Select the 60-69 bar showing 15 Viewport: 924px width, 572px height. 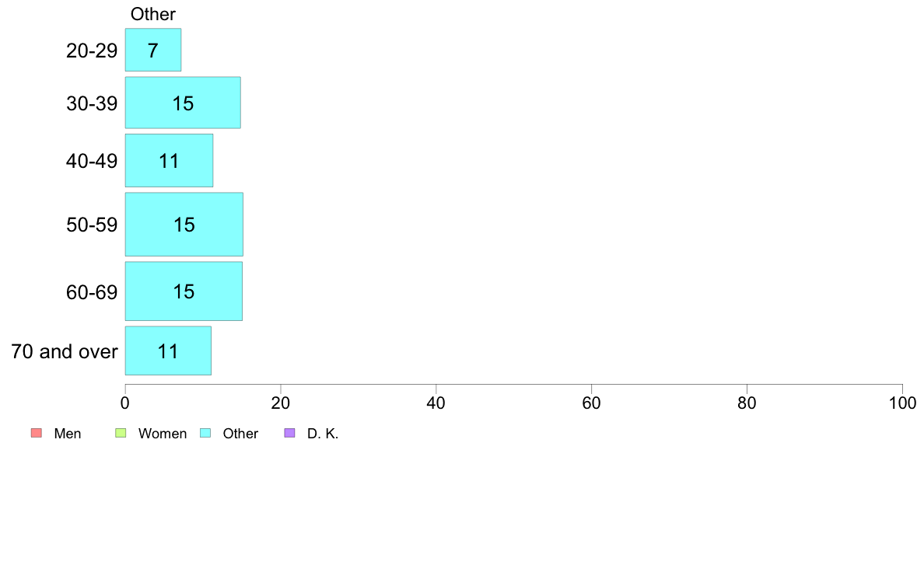[x=184, y=291]
